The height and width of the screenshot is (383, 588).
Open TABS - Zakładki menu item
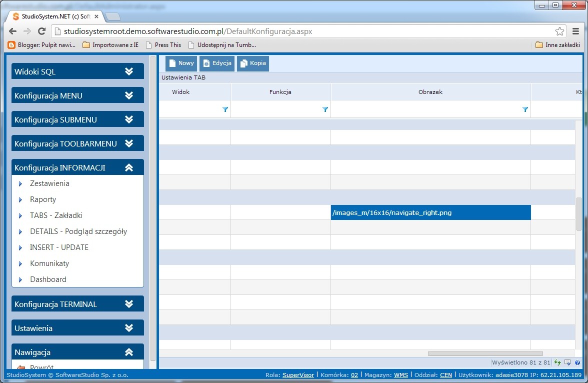coord(56,215)
